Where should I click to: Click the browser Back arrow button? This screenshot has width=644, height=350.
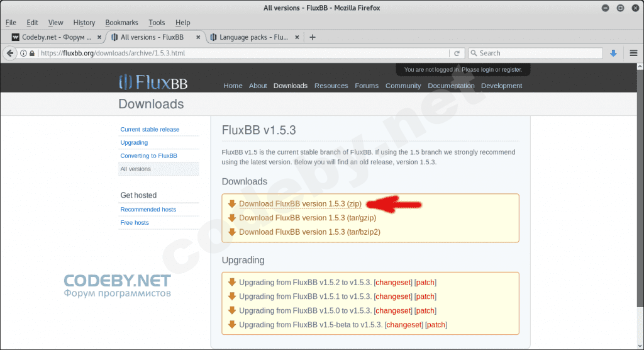pyautogui.click(x=10, y=53)
